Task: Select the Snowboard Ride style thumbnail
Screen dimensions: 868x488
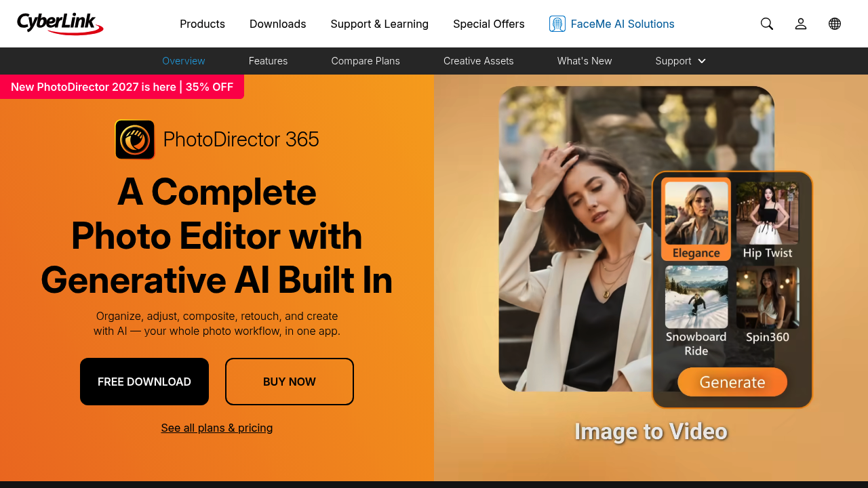Action: click(696, 311)
